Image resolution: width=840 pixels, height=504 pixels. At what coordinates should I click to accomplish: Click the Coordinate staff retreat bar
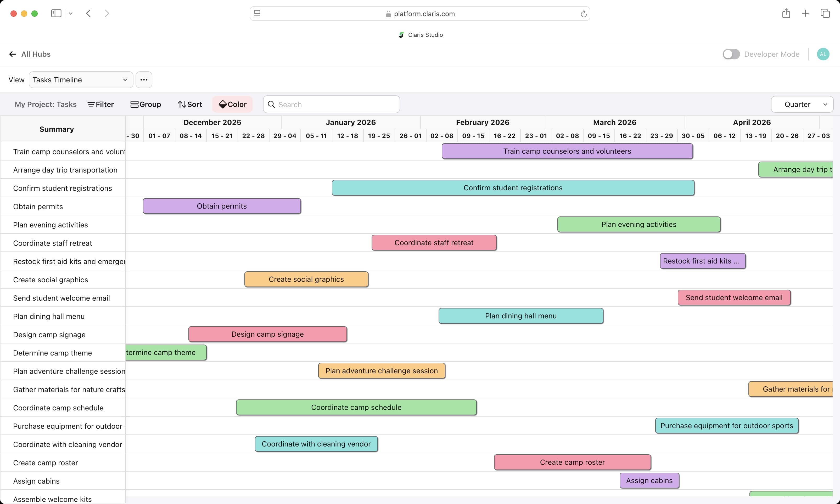tap(434, 243)
